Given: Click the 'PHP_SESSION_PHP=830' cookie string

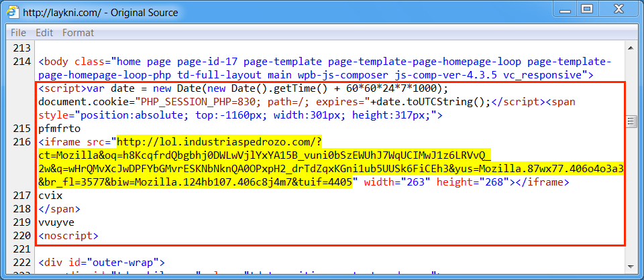Looking at the screenshot, I should click(199, 102).
